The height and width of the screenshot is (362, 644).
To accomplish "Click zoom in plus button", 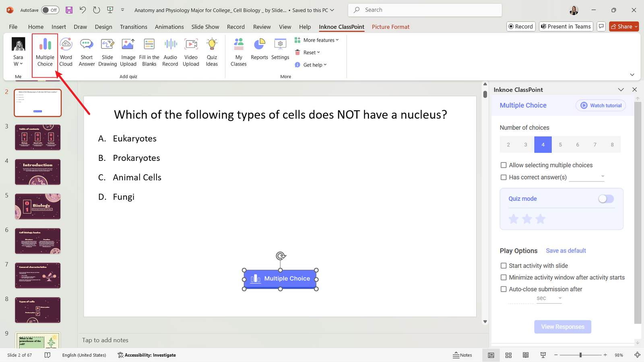I will 605,355.
